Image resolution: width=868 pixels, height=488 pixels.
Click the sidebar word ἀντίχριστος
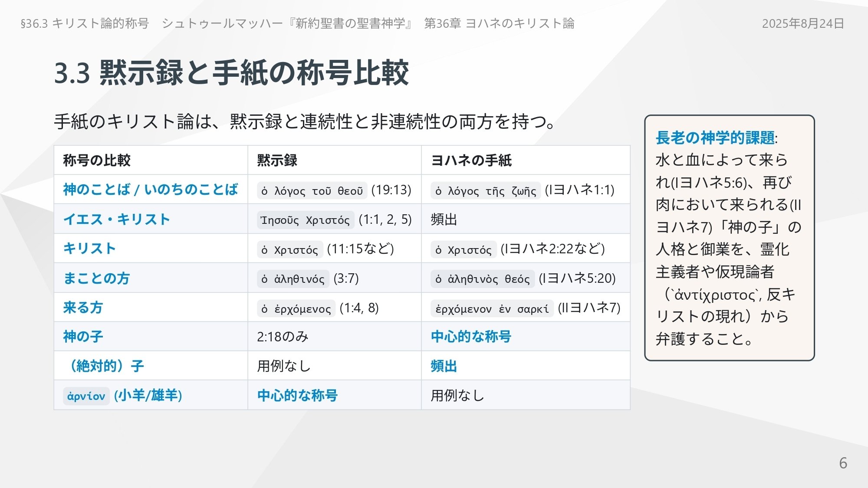715,295
